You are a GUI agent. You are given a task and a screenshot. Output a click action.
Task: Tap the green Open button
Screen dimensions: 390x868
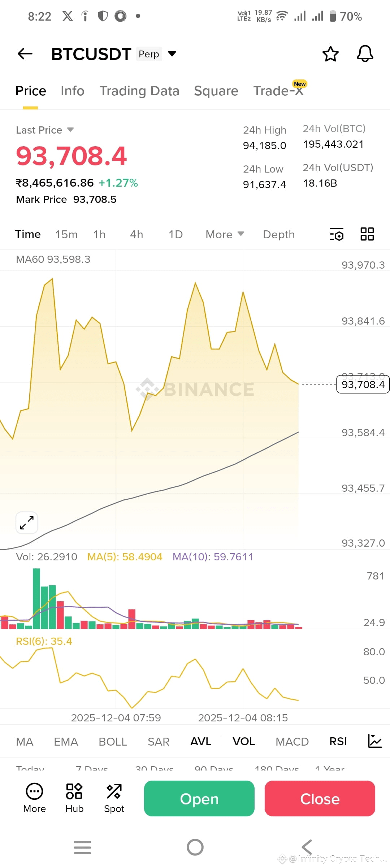coord(199,798)
